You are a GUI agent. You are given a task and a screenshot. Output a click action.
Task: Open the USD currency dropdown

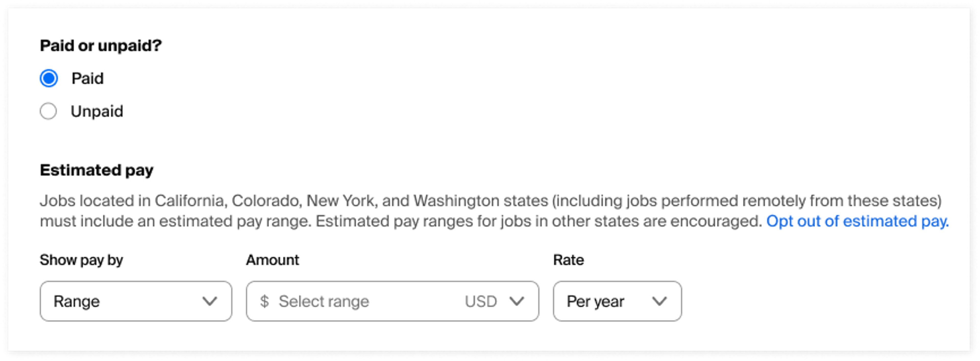tap(495, 301)
